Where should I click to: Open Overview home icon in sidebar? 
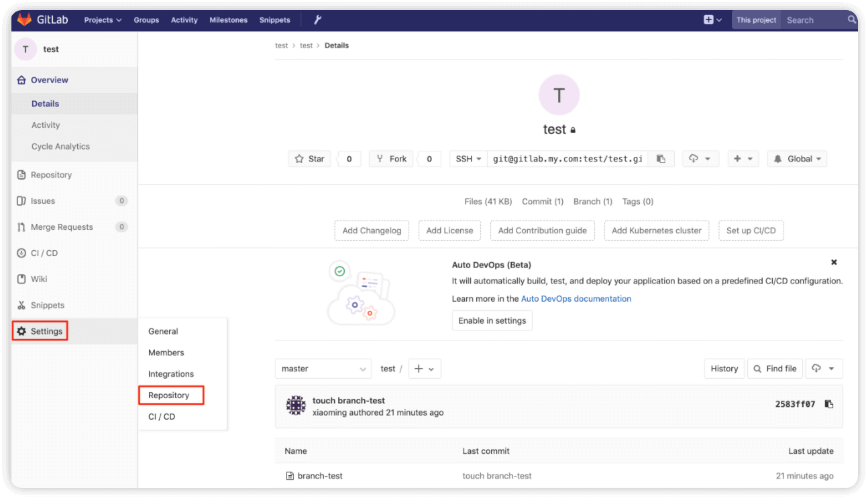(x=21, y=80)
